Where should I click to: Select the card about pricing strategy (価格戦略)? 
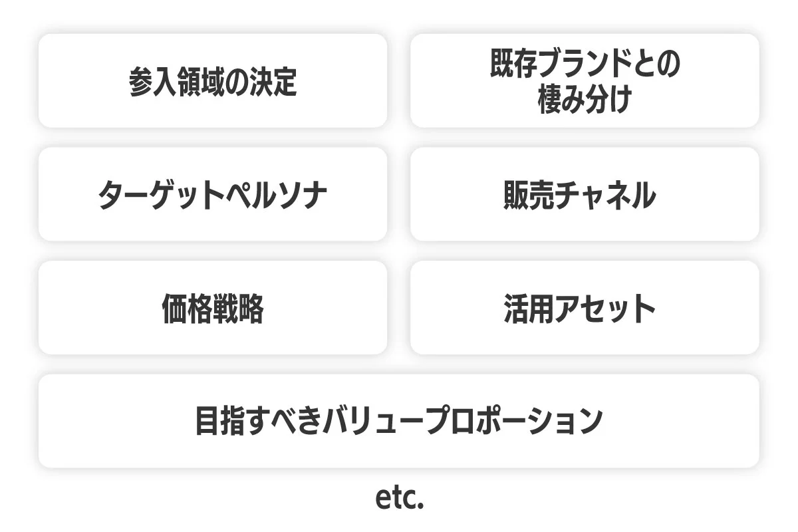coord(213,307)
